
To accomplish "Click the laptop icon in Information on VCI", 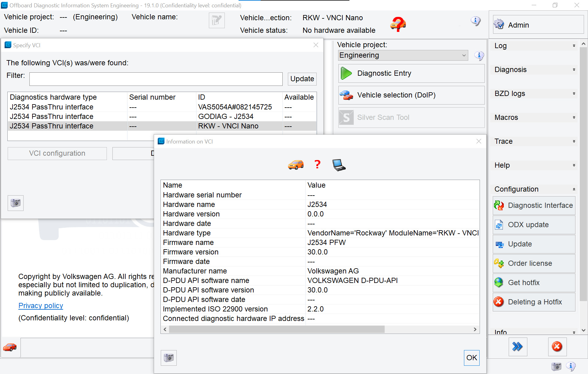I will coord(339,165).
